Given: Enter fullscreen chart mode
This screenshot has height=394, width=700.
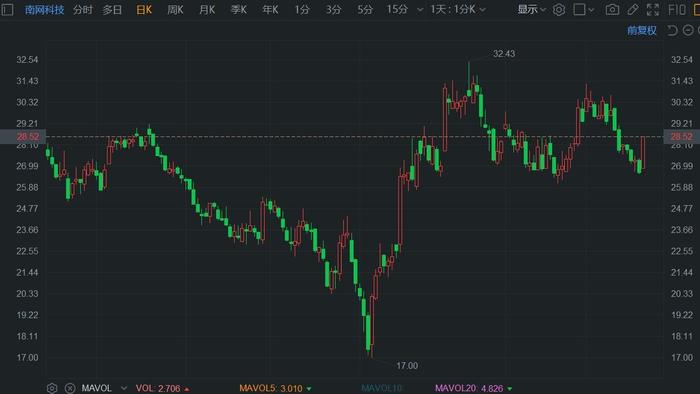Looking at the screenshot, I should 653,9.
